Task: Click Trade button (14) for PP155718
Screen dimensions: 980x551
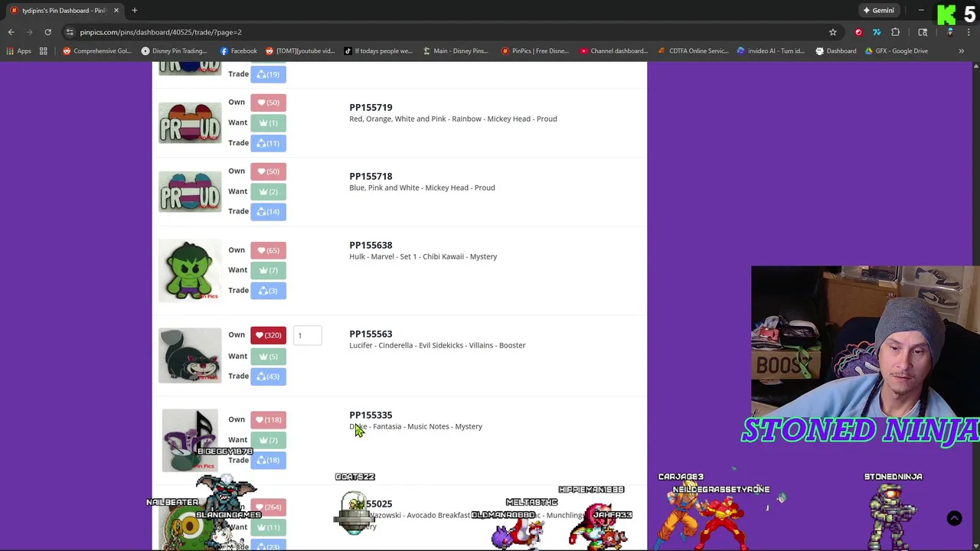Action: point(268,211)
